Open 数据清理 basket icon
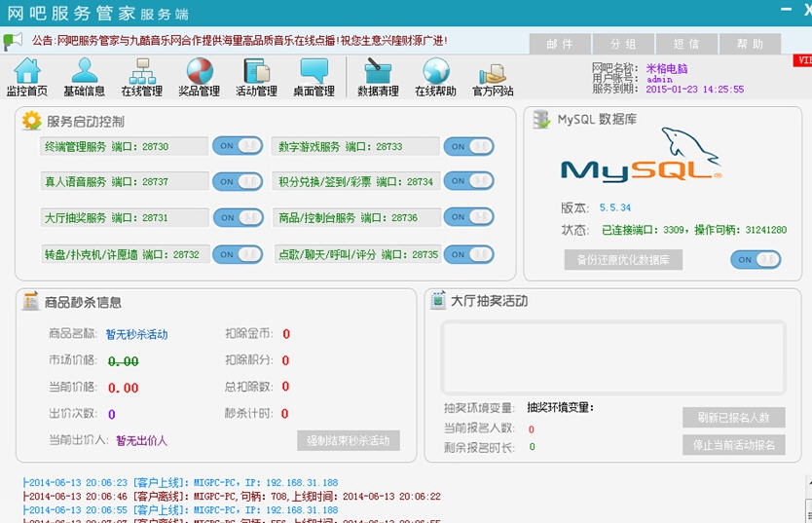 pyautogui.click(x=378, y=77)
